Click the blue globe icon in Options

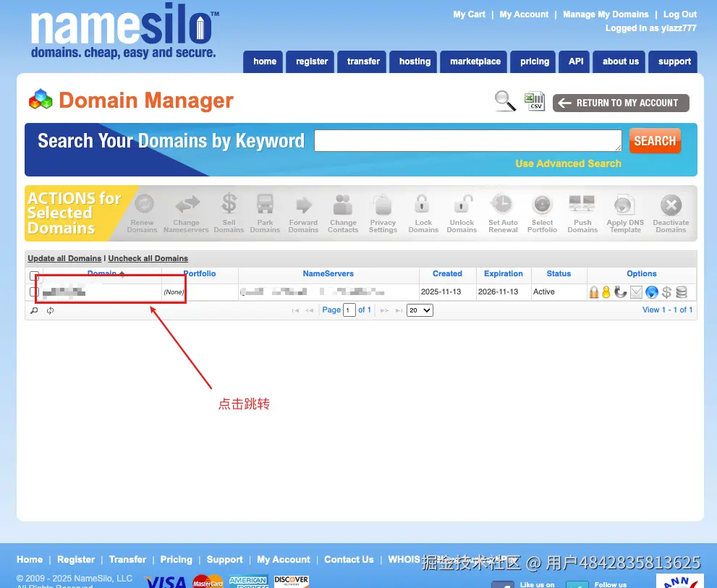click(652, 291)
